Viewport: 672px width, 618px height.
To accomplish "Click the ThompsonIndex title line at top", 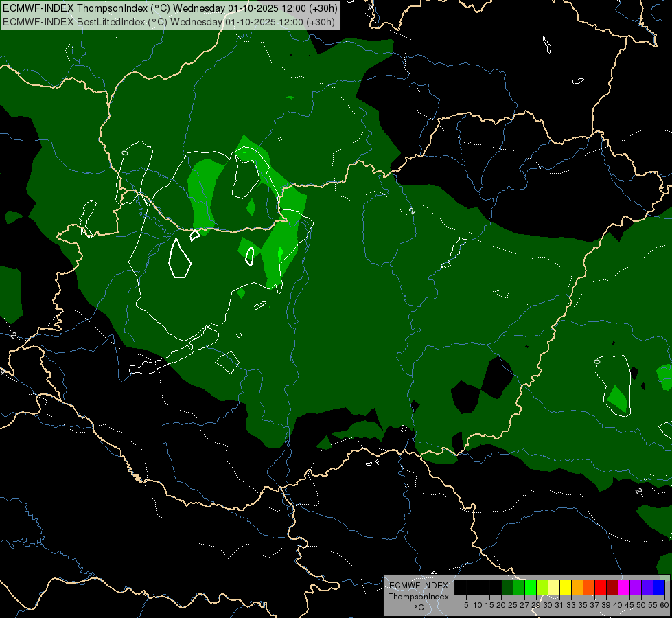I will tap(170, 8).
